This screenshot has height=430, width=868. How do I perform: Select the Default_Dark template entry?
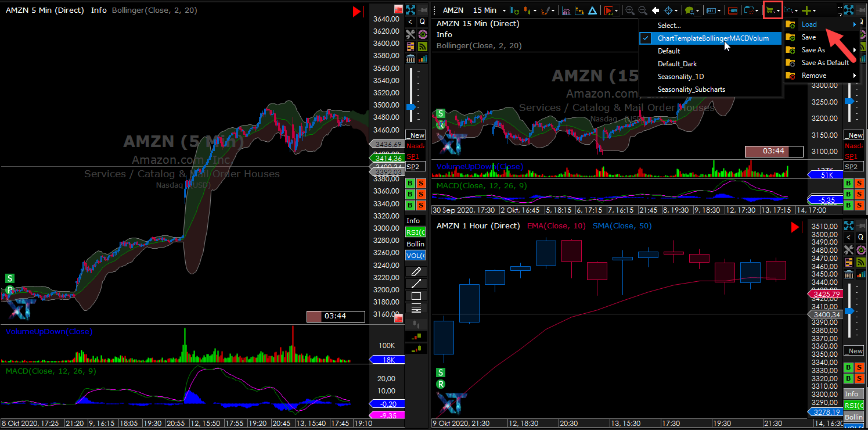click(710, 64)
